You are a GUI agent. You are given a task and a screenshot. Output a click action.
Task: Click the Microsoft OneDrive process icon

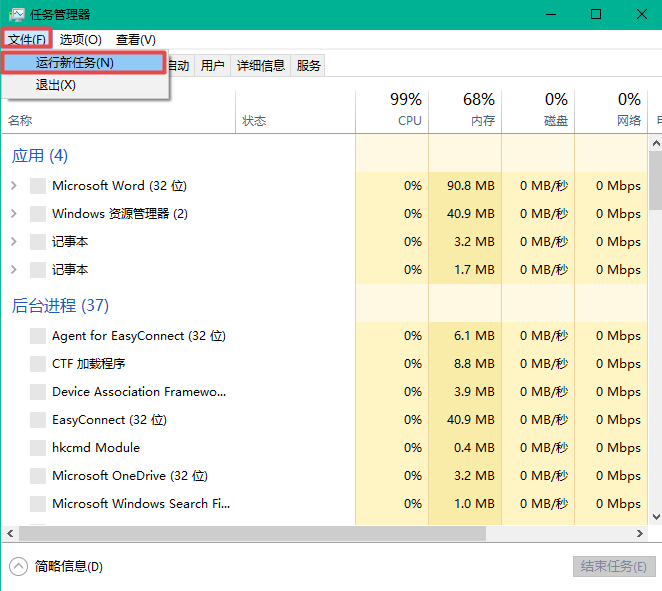[x=38, y=476]
